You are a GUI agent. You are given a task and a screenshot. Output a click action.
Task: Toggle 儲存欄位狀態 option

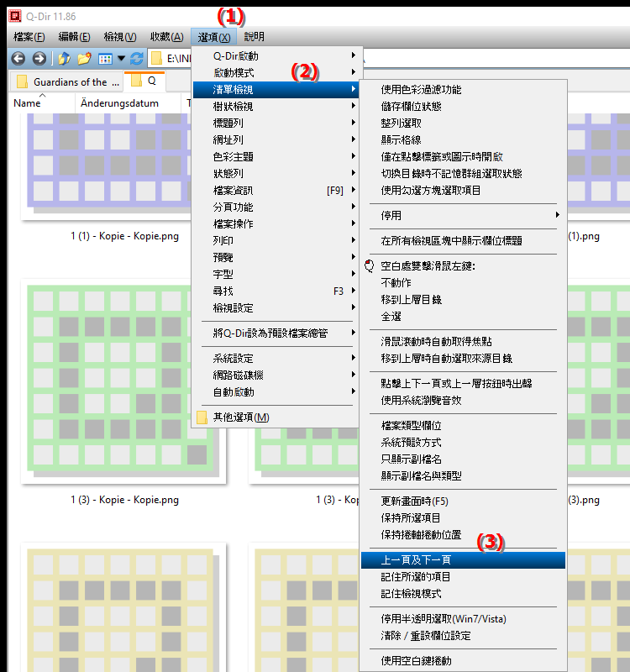click(464, 107)
